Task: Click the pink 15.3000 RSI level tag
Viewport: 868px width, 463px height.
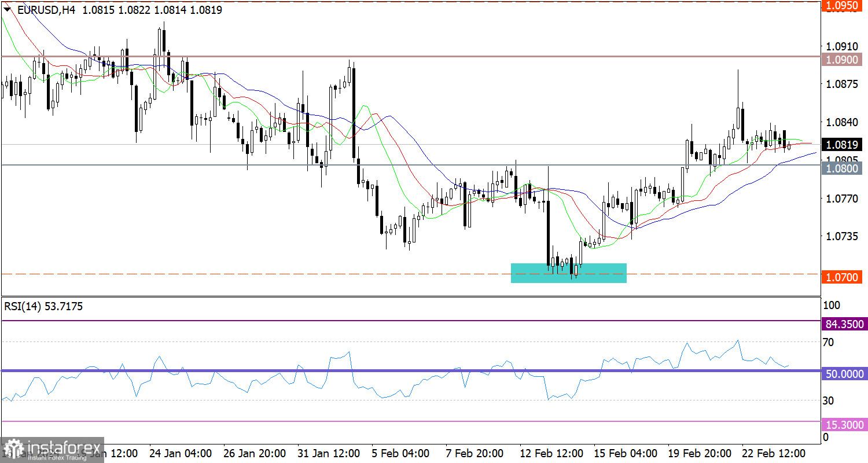Action: [x=844, y=425]
